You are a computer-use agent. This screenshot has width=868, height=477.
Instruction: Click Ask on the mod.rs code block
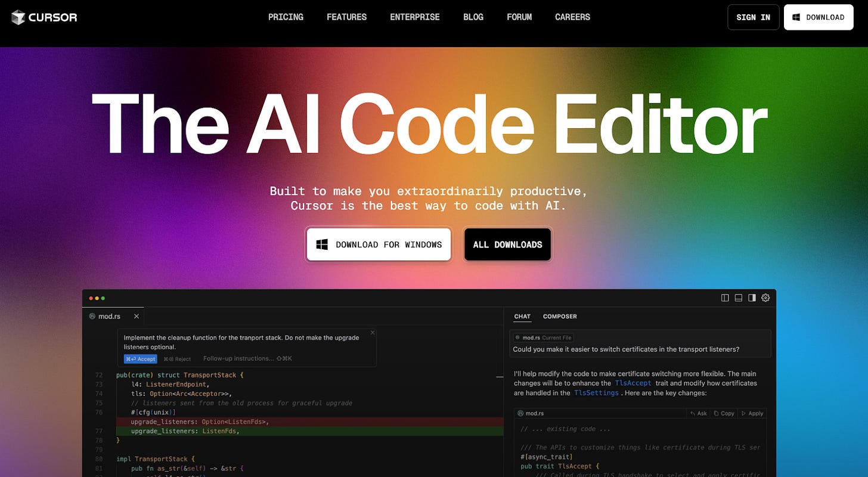click(x=699, y=413)
